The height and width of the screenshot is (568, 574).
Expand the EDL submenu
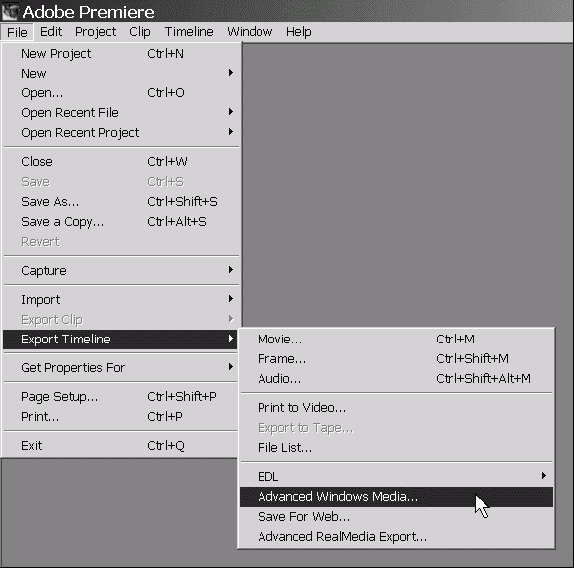[x=396, y=477]
